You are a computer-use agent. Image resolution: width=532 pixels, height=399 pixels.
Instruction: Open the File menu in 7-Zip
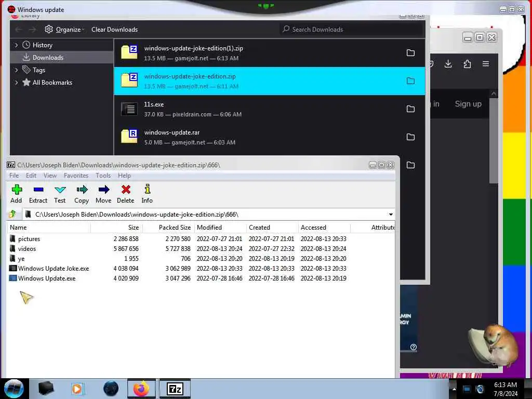point(14,176)
